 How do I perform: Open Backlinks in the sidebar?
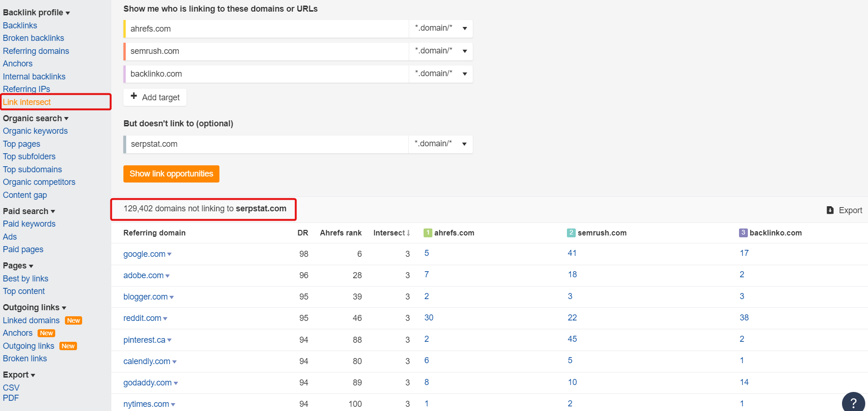tap(20, 26)
